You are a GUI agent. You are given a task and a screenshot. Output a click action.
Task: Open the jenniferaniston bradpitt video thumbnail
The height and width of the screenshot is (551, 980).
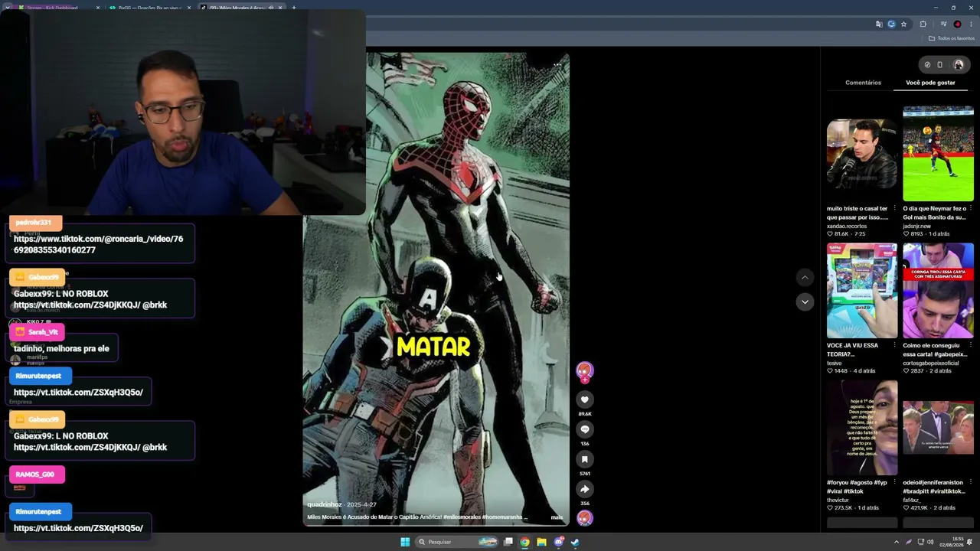tap(938, 428)
